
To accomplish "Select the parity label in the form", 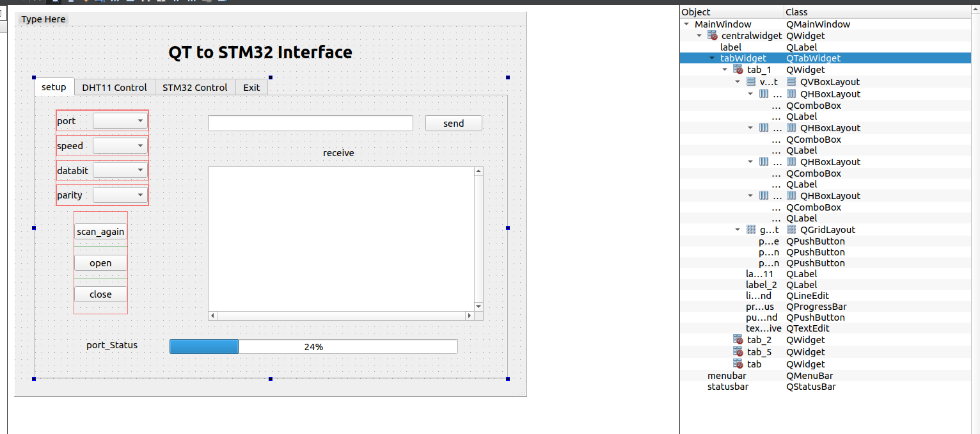I will 70,195.
